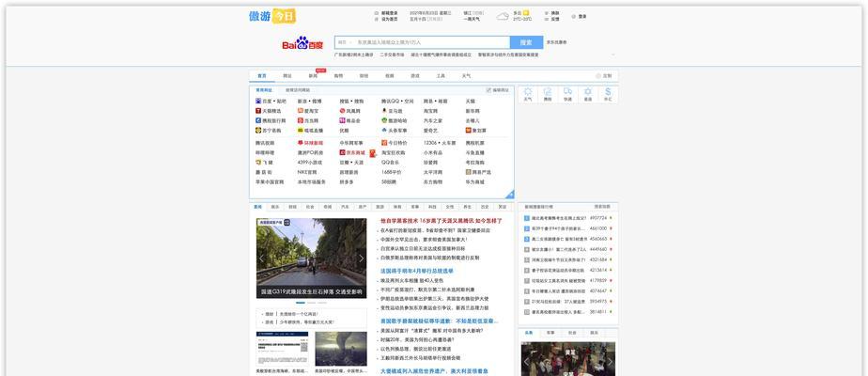Open the 天猫精选 site icon
Screen dimensions: 868x376
[x=258, y=111]
